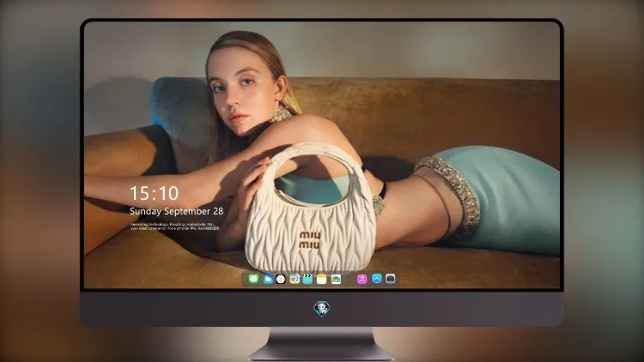
Task: Click the date text Sunday September 28
Action: tap(177, 211)
